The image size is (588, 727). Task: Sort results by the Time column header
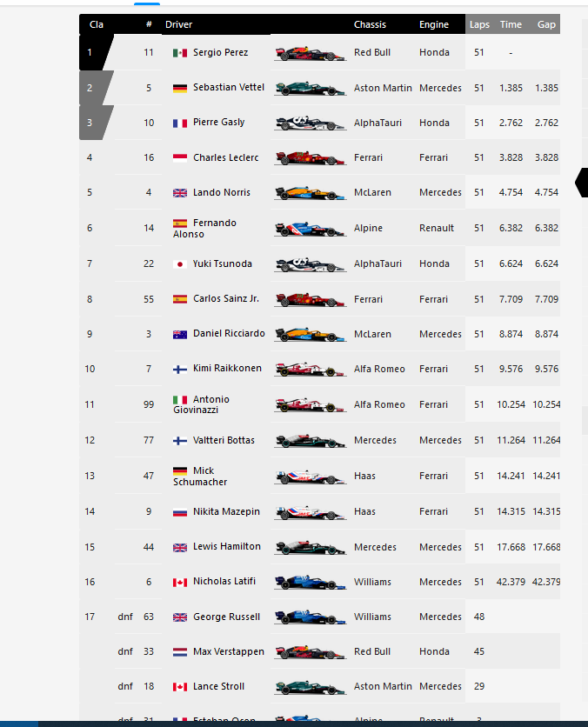point(511,24)
